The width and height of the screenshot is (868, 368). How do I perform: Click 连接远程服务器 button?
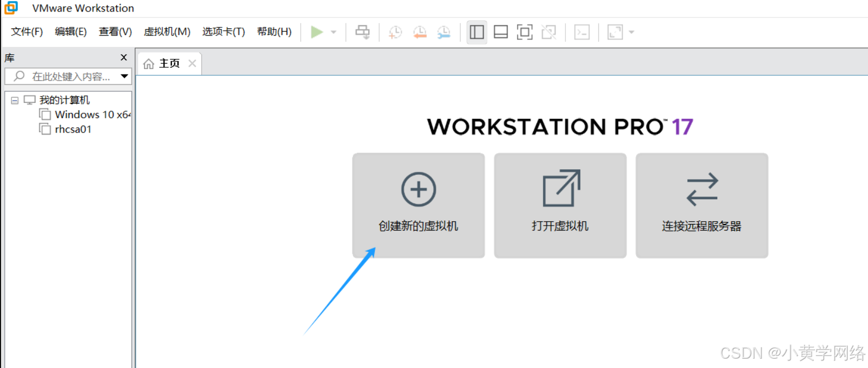point(702,205)
